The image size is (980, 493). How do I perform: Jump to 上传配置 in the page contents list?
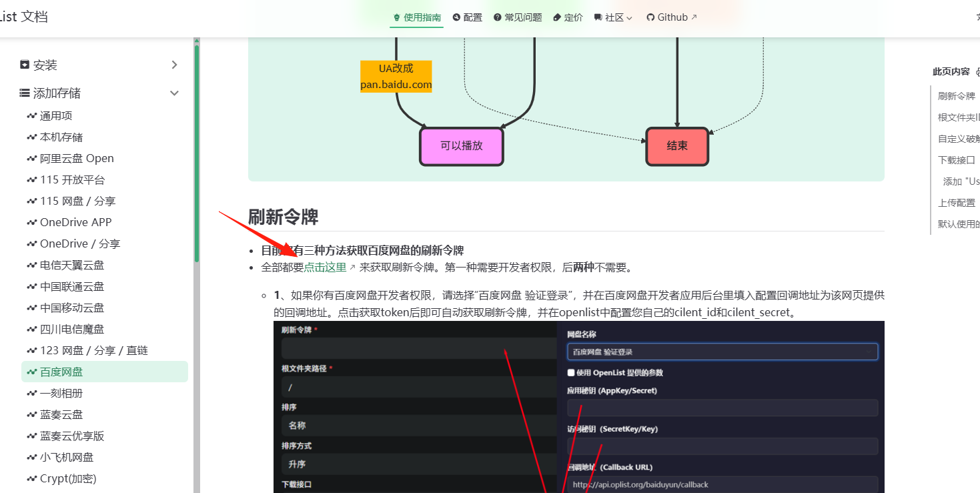(x=957, y=203)
